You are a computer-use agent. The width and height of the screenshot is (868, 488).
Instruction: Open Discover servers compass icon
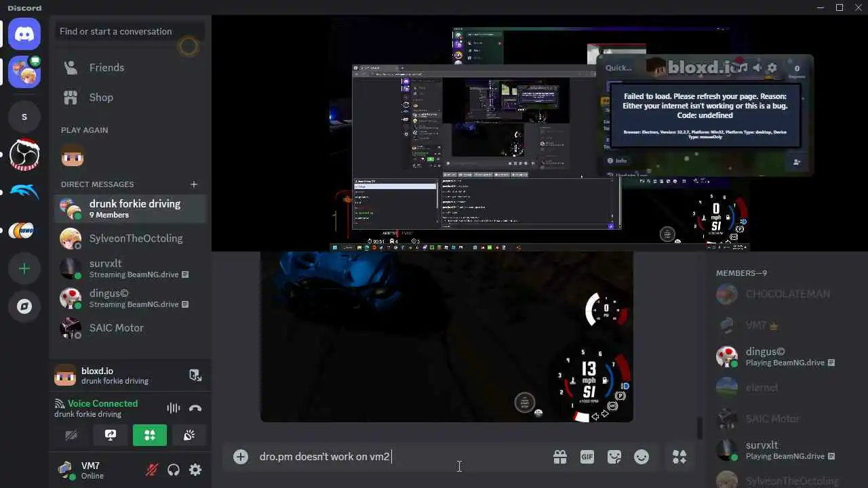click(24, 306)
